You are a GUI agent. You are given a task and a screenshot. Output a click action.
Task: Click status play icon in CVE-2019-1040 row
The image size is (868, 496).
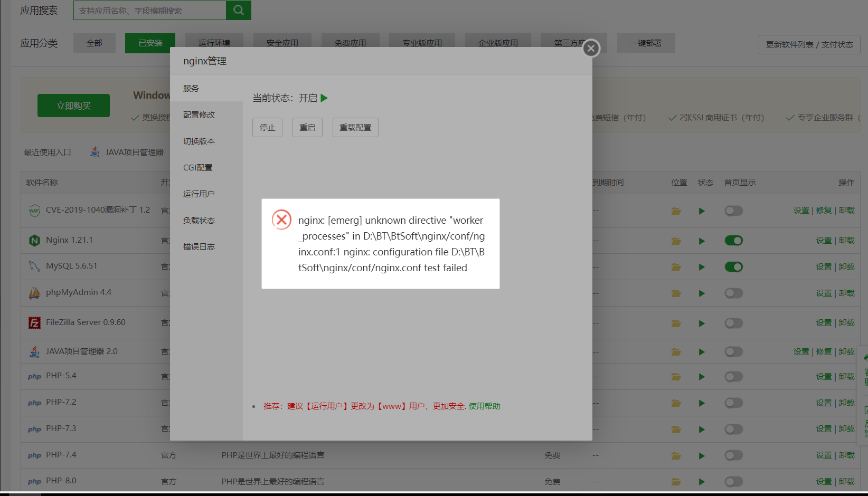[702, 211]
